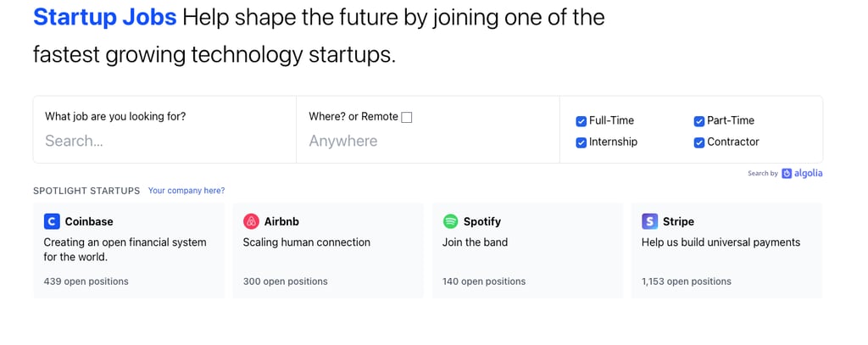Click the Spotify logo icon

451,221
